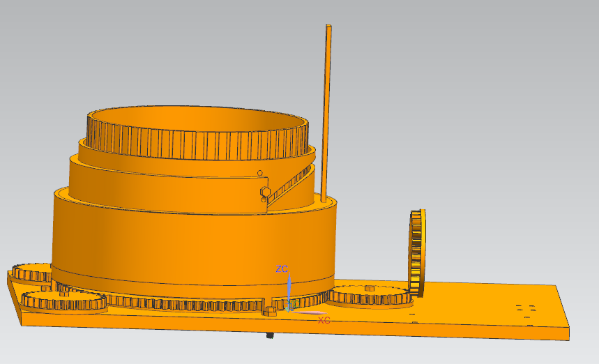The width and height of the screenshot is (599, 364).
Task: Select the slanted toothed ramp on the cylinder
Action: [x=291, y=185]
